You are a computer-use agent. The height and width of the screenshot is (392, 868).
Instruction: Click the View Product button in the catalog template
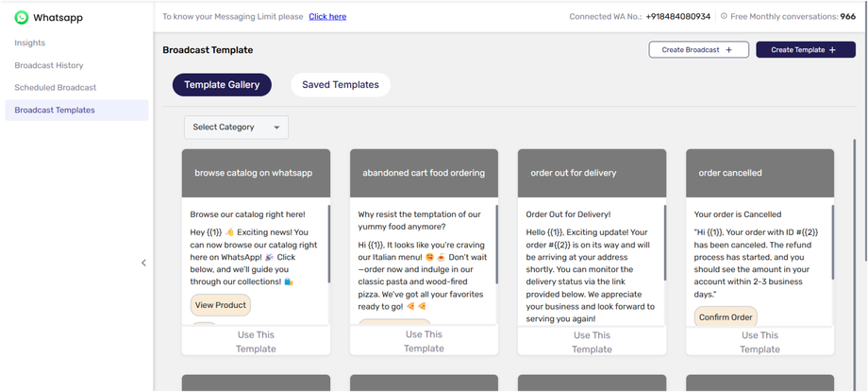click(220, 305)
